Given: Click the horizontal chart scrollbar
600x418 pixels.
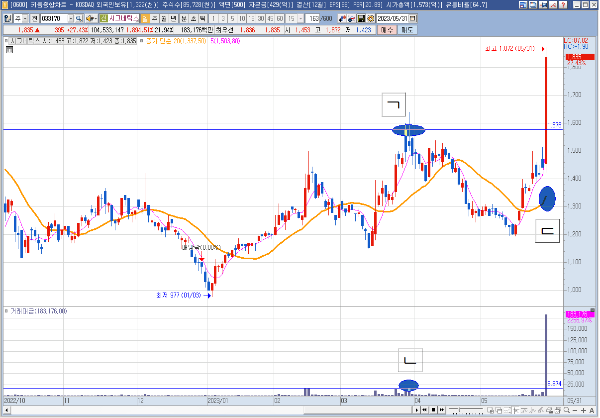Looking at the screenshot, I should click(210, 410).
